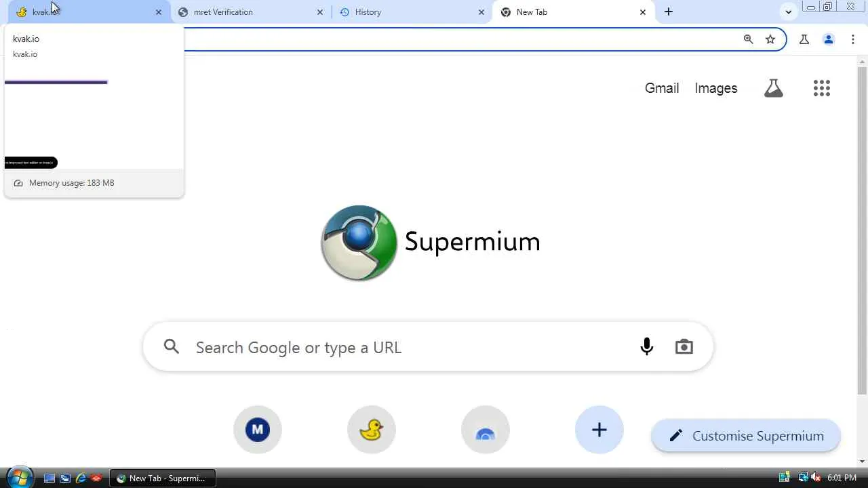Switch to the kvak.io tab
This screenshot has height=488, width=868.
point(88,12)
